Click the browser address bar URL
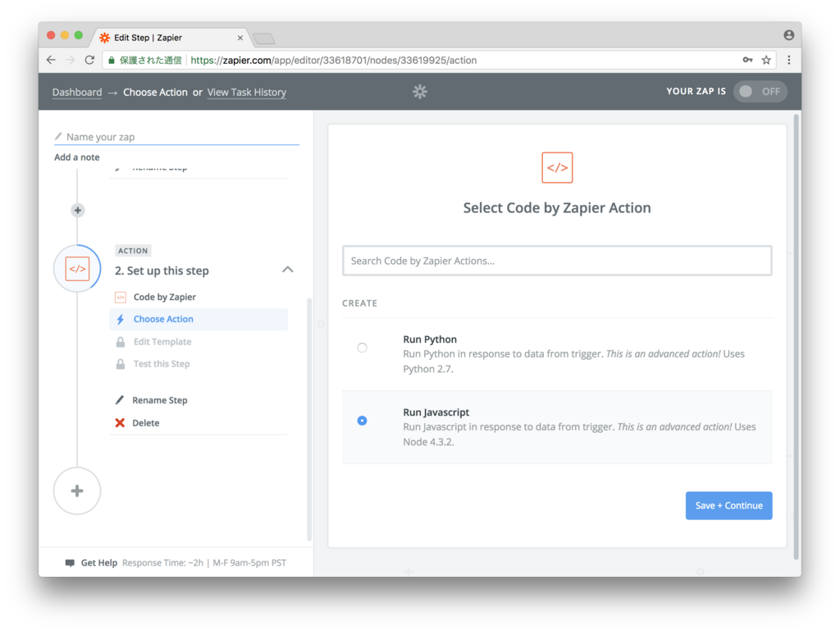This screenshot has width=840, height=632. coord(333,60)
